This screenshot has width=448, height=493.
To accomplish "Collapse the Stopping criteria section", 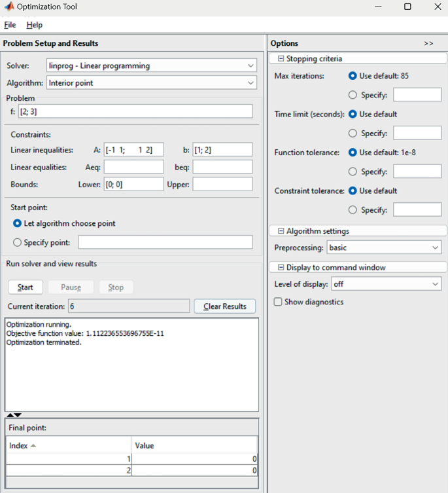I will 281,59.
